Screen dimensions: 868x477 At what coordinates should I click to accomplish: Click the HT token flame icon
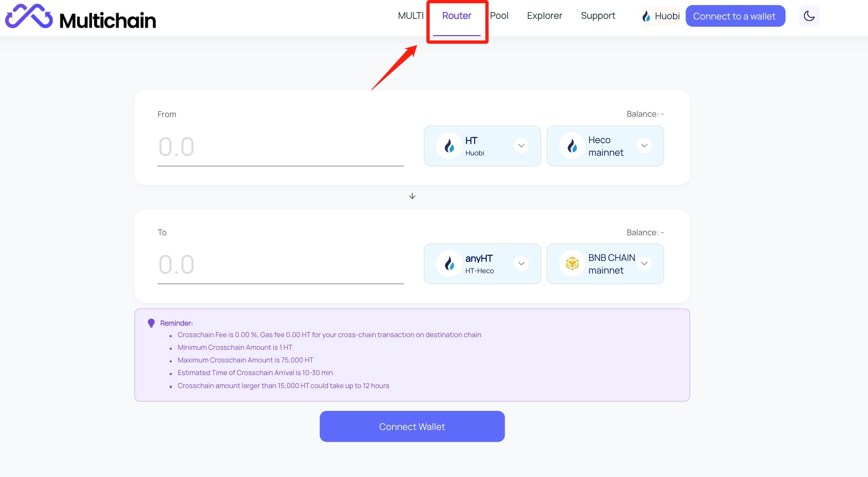(449, 146)
